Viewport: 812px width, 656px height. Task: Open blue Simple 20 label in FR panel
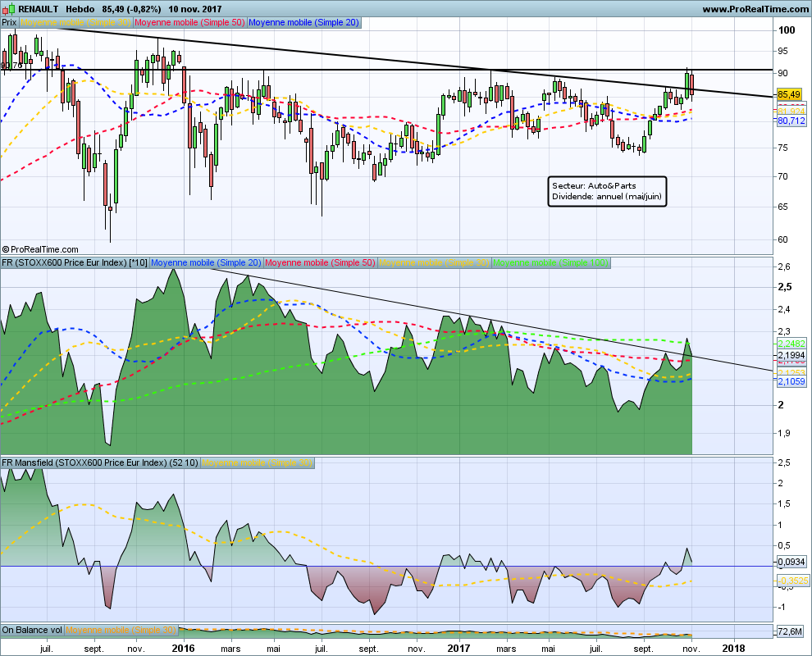[206, 263]
